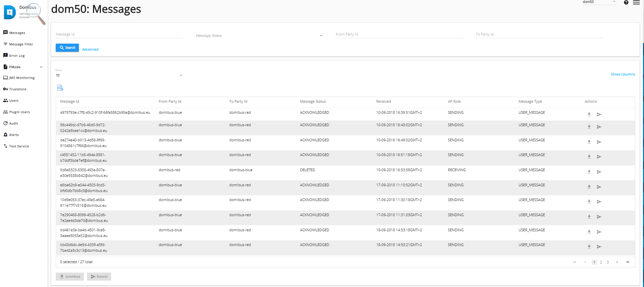
Task: Open the help question mark icon
Action: point(626,3)
